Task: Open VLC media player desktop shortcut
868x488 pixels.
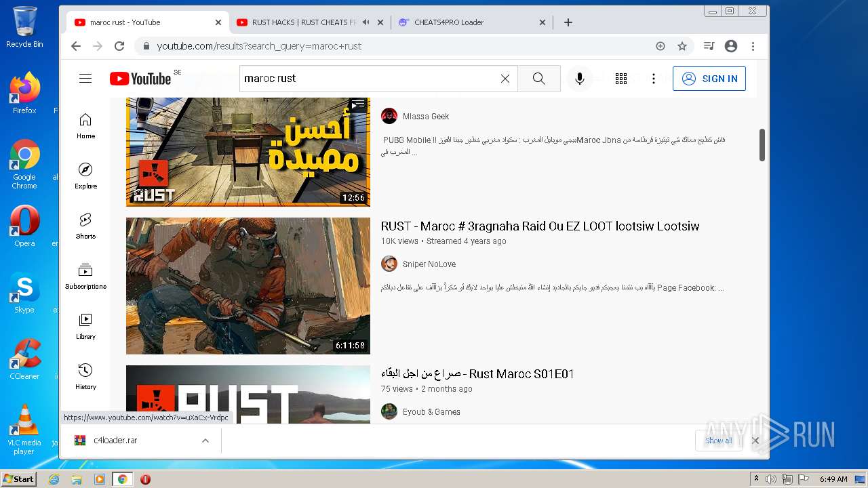Action: pos(24,430)
